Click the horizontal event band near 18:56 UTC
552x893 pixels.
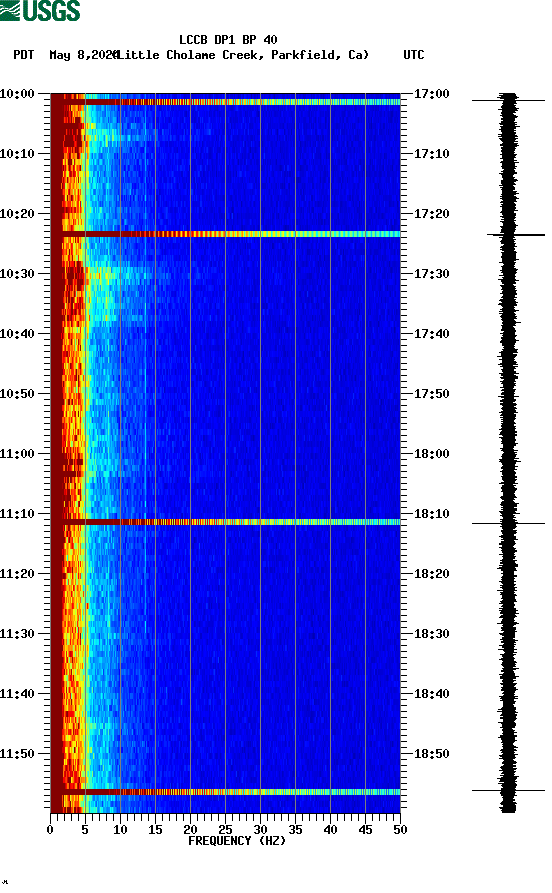click(x=226, y=792)
